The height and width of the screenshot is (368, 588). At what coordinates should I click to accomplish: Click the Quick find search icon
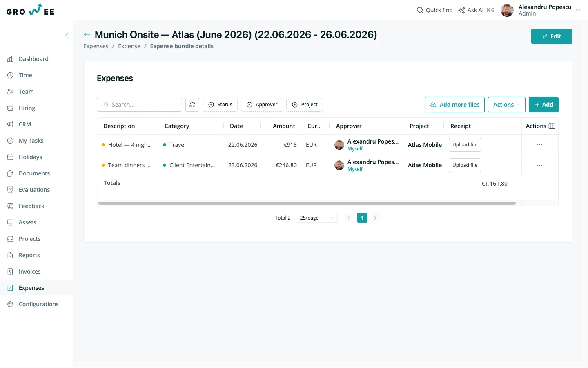coord(420,10)
